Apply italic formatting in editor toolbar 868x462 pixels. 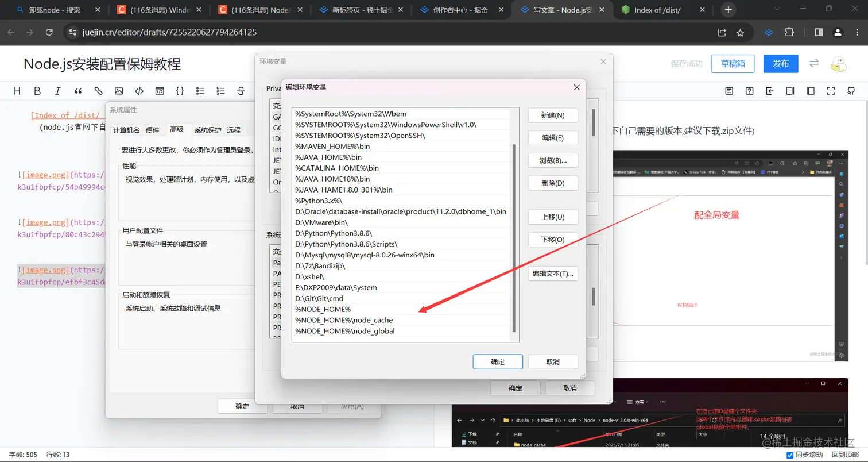tap(57, 91)
